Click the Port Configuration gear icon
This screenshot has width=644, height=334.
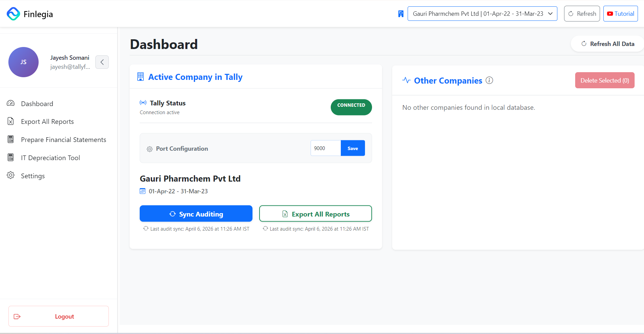coord(149,149)
